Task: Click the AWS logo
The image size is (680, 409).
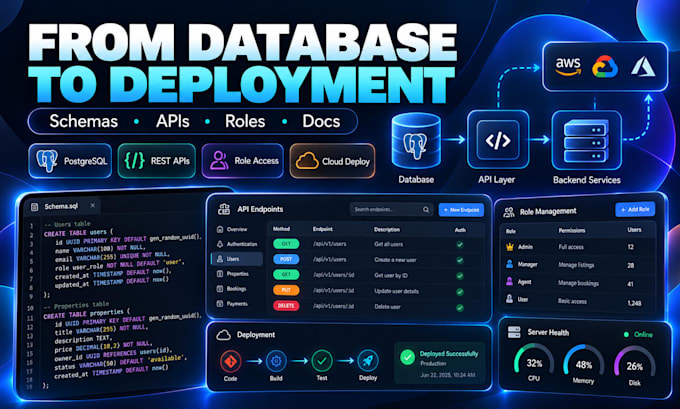Action: [568, 66]
